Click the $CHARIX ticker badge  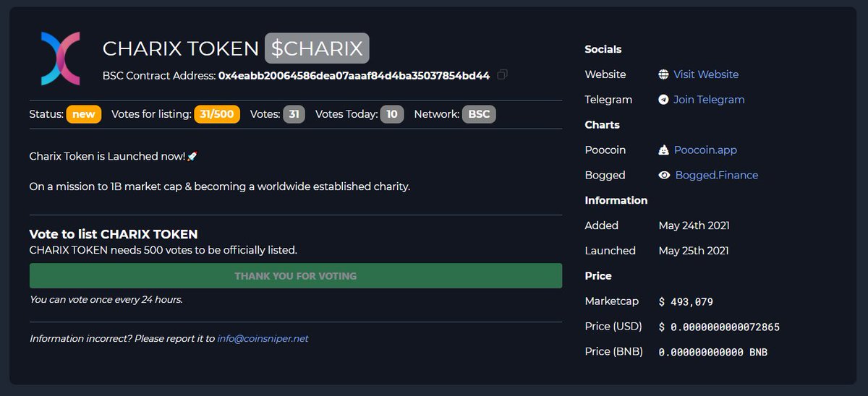(317, 48)
